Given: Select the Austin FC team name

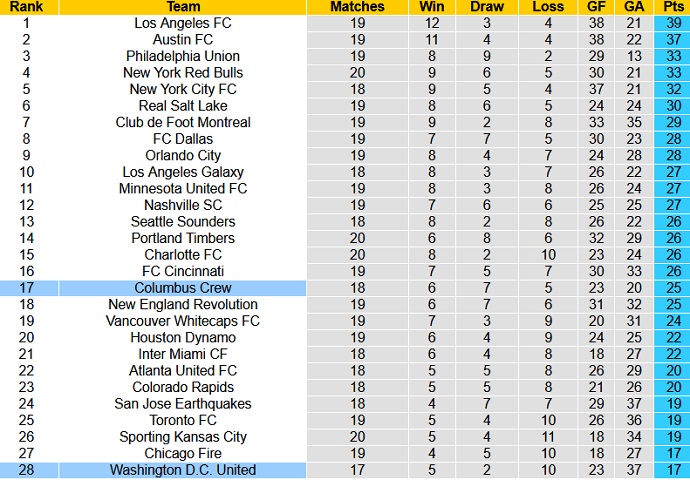Looking at the screenshot, I should coord(183,40).
